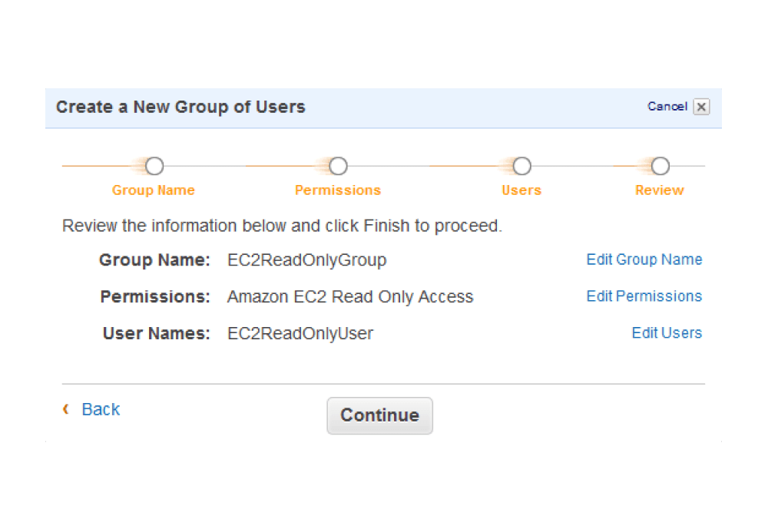Click the EC2ReadOnlyUser user name value
The height and width of the screenshot is (532, 768).
pos(300,334)
